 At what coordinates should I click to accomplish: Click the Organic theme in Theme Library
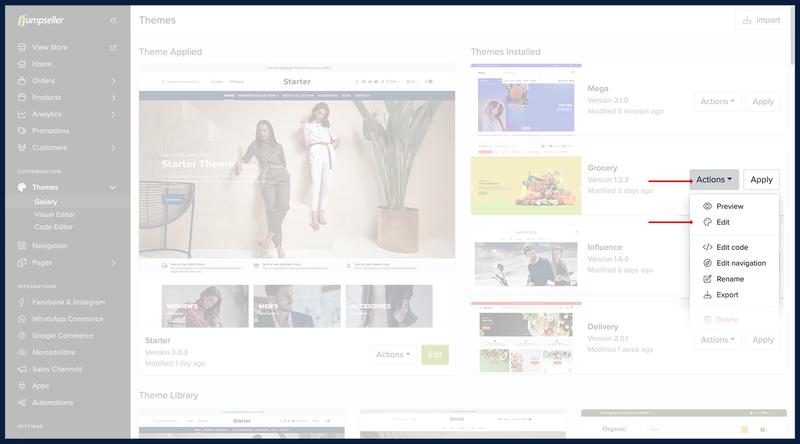[x=684, y=424]
